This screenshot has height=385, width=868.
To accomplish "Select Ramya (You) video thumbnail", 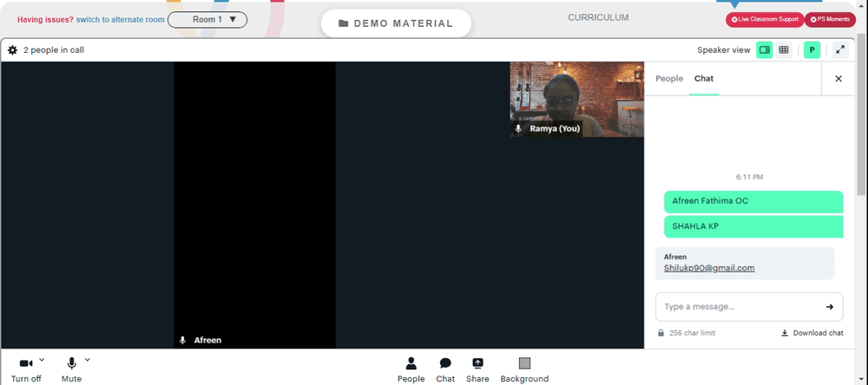I will [x=577, y=99].
